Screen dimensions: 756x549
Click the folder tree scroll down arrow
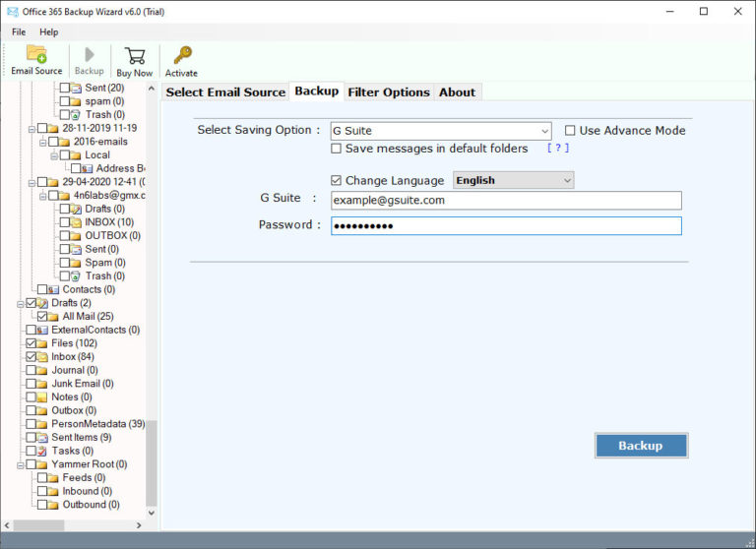coord(152,513)
